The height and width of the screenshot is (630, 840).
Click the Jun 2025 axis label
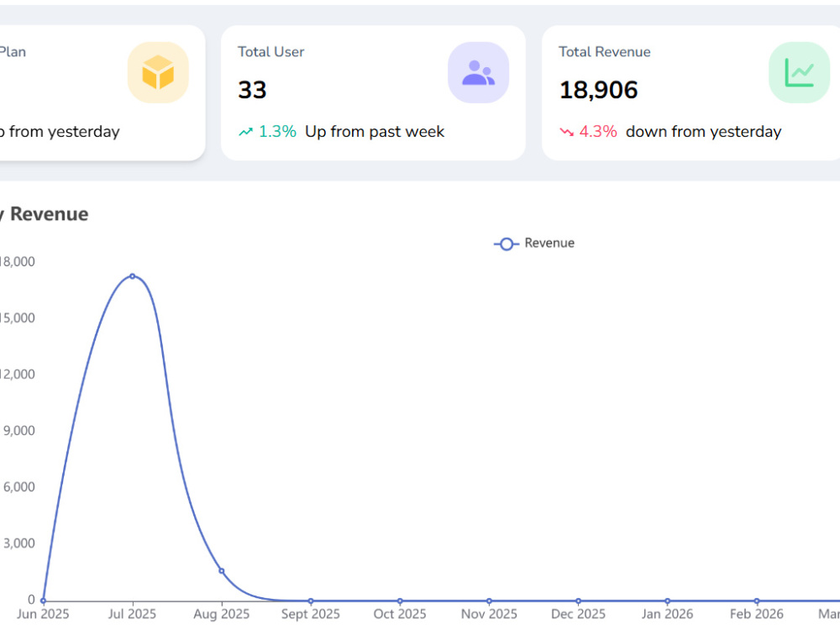[x=43, y=614]
